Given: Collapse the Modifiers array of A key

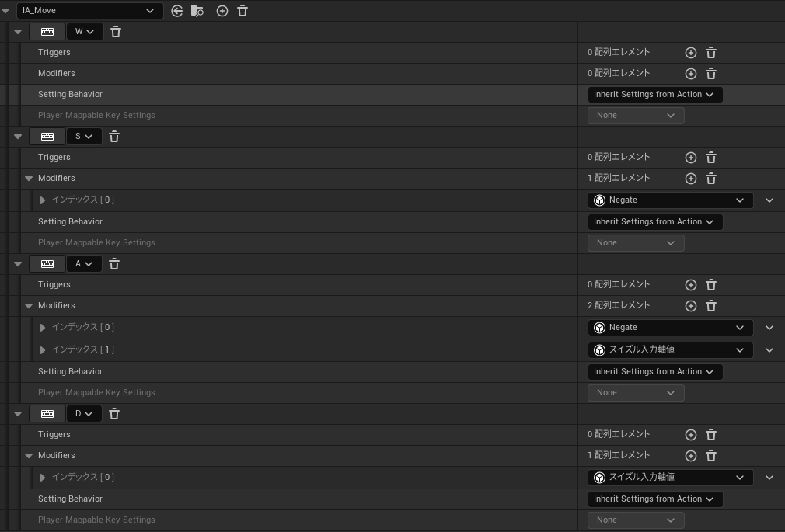Looking at the screenshot, I should (x=29, y=306).
